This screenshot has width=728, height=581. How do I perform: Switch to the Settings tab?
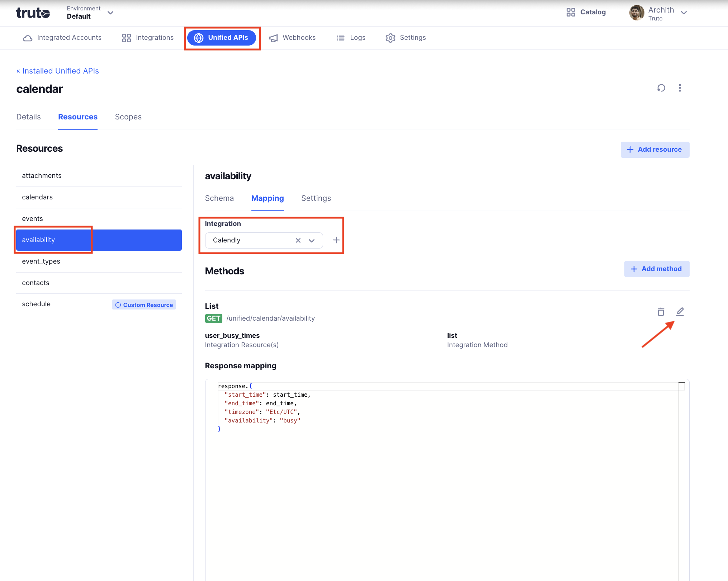(315, 199)
